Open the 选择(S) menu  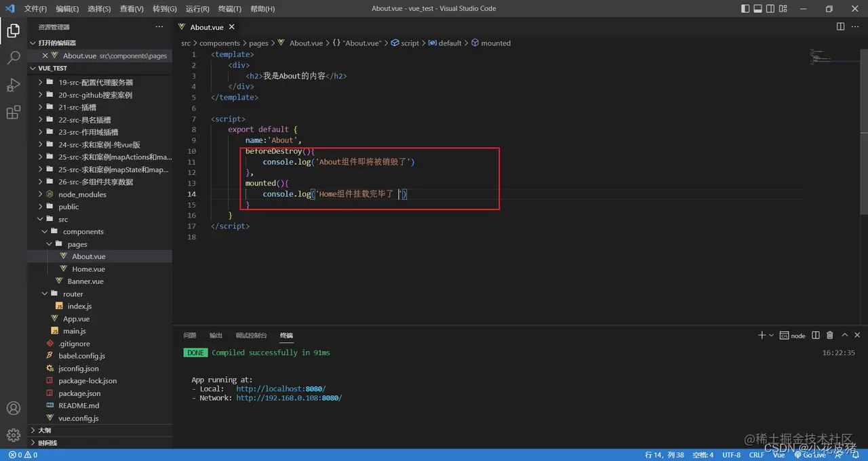click(x=99, y=9)
